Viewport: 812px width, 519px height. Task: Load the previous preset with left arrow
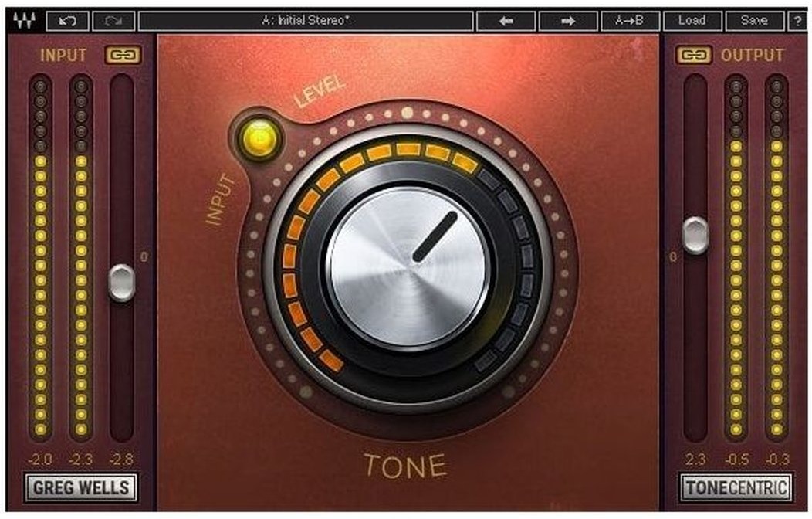506,21
